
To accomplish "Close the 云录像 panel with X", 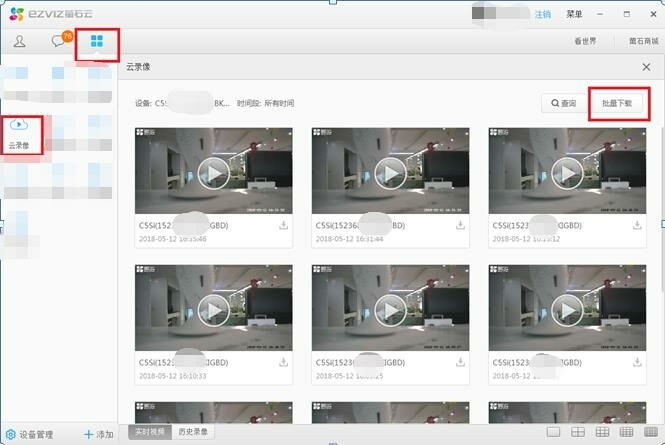I will pyautogui.click(x=646, y=67).
